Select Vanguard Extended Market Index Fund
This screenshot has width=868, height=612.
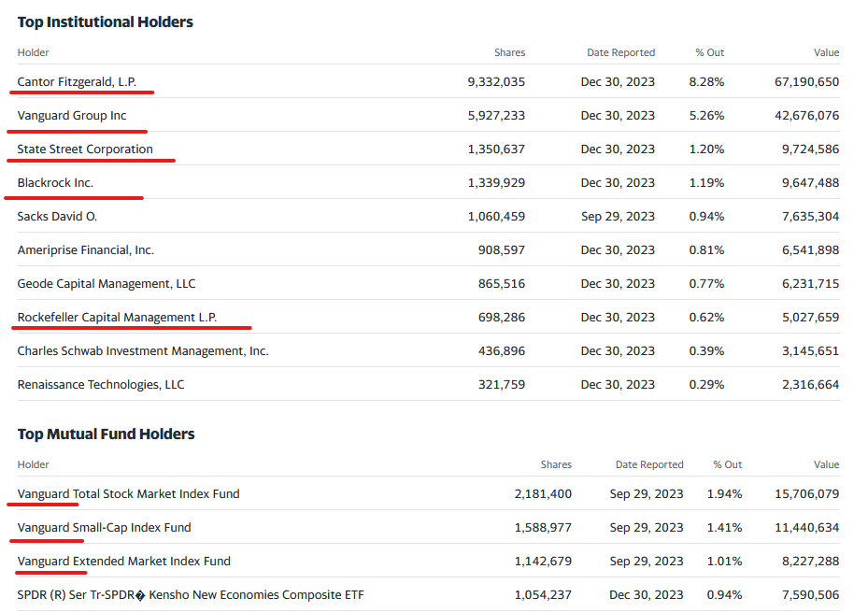pos(123,562)
